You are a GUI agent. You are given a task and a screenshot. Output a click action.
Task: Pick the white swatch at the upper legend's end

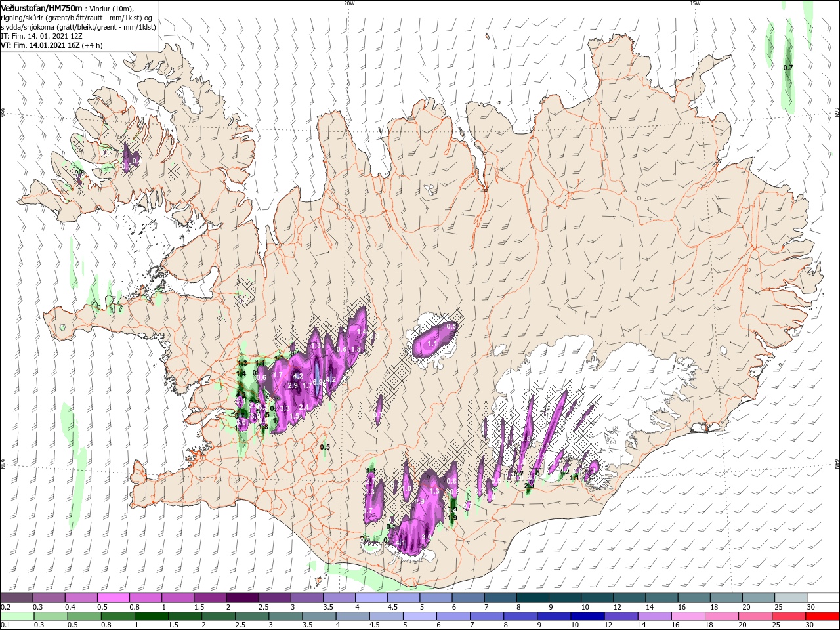(x=824, y=598)
